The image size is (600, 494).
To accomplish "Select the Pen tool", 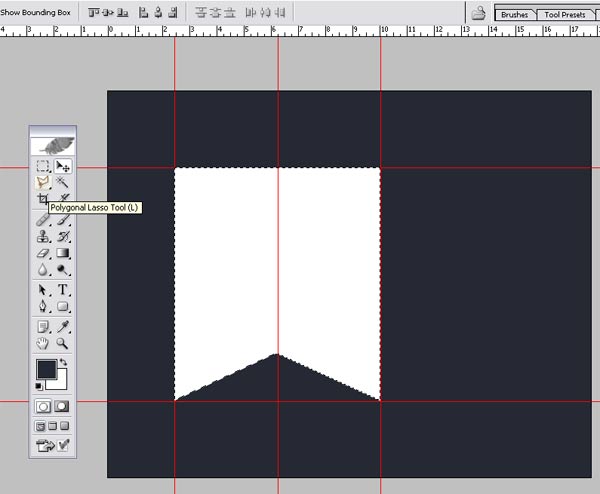I will 42,307.
